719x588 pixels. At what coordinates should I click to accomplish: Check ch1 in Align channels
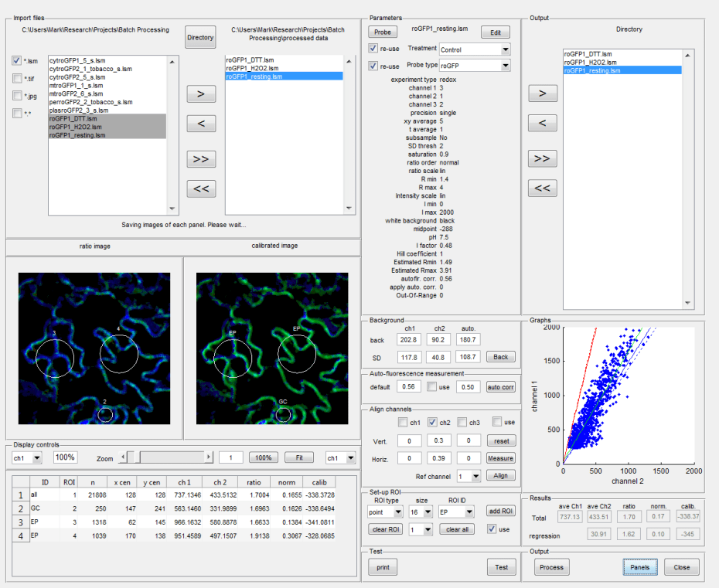400,422
